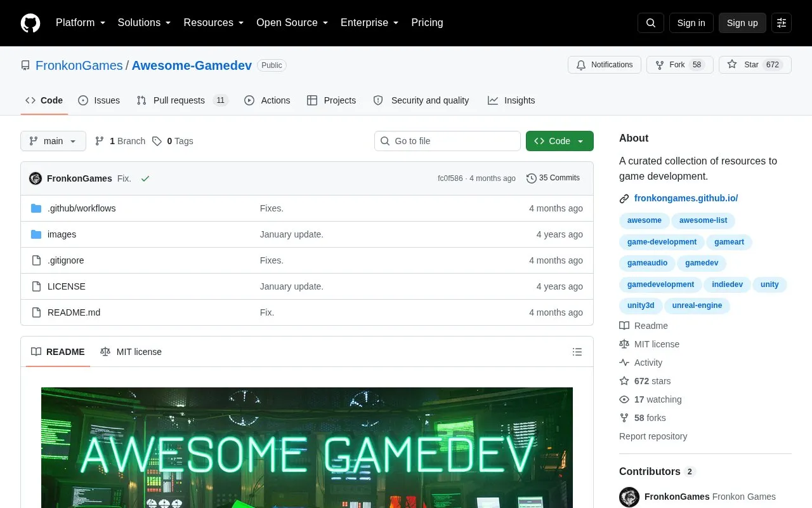Screen dimensions: 812x508
Task: Open the appearance settings icon button
Action: (782, 23)
